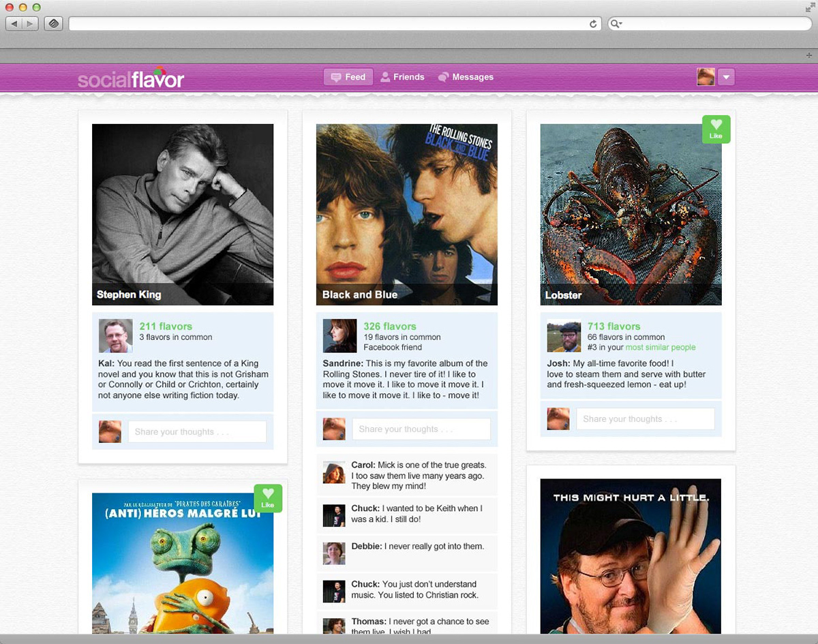
Task: Click Thomas's comment avatar
Action: 334,626
